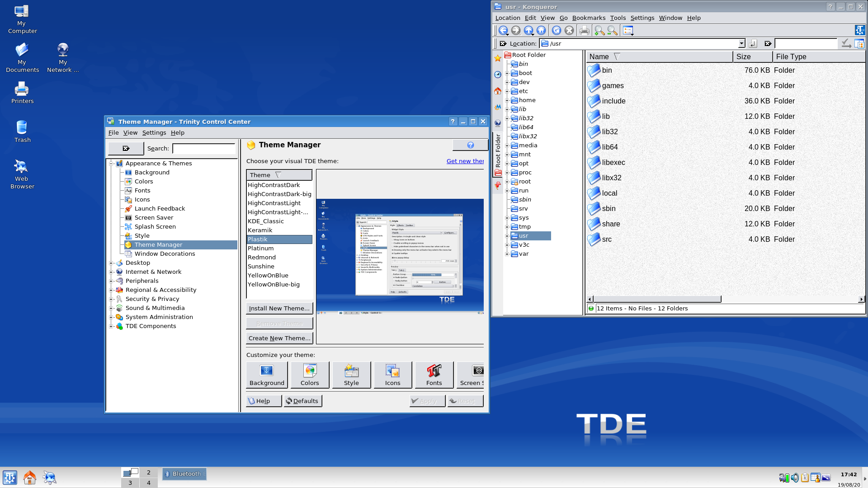Clear the Konqueror location bar
Screen dimensions: 868x488
click(503, 43)
